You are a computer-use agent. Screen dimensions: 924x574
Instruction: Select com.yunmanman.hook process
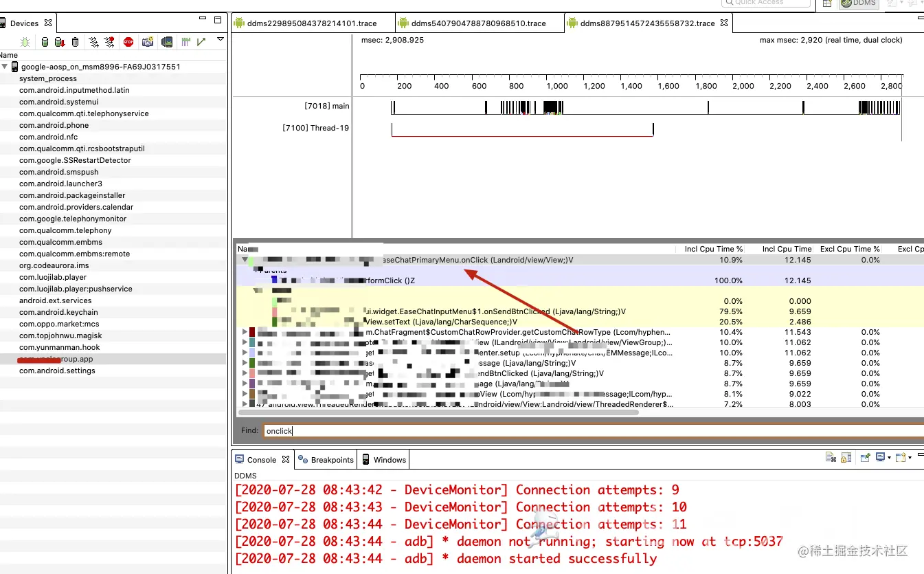[x=113, y=347]
